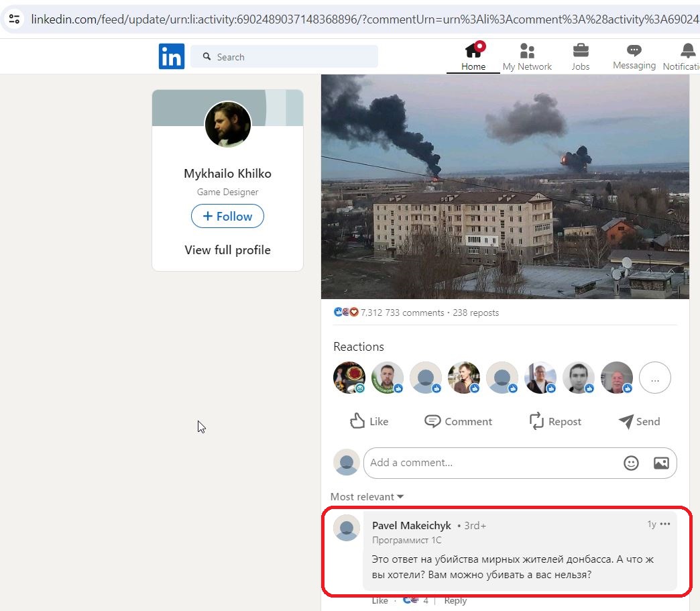Open the Most relevant sort dropdown
Screen dimensions: 700x611
coord(367,497)
